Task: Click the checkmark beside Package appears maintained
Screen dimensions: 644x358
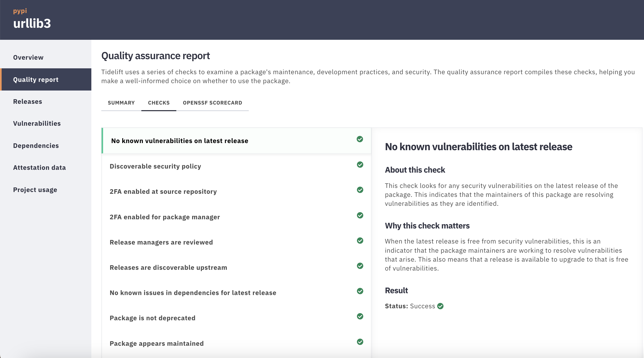Action: click(360, 342)
